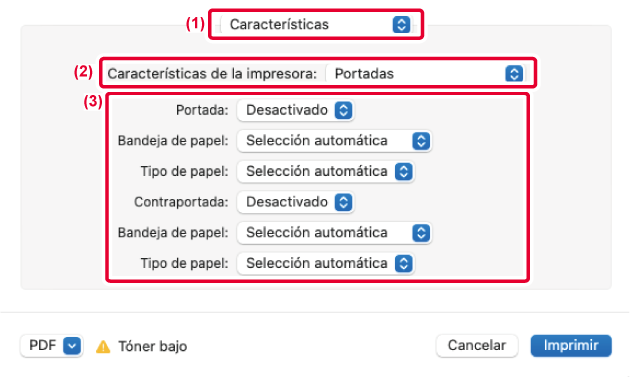Image resolution: width=630 pixels, height=377 pixels.
Task: Open the Portadas printer features dropdown
Action: point(425,74)
